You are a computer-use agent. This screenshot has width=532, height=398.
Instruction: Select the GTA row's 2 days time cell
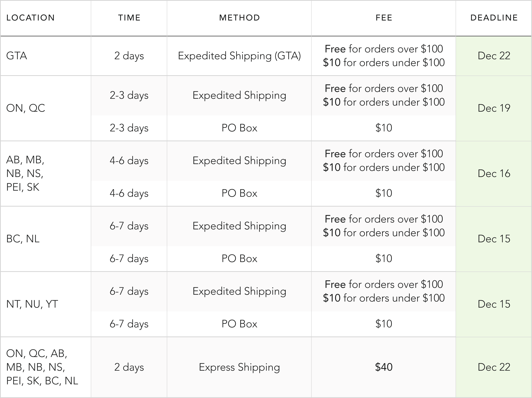[x=129, y=56]
